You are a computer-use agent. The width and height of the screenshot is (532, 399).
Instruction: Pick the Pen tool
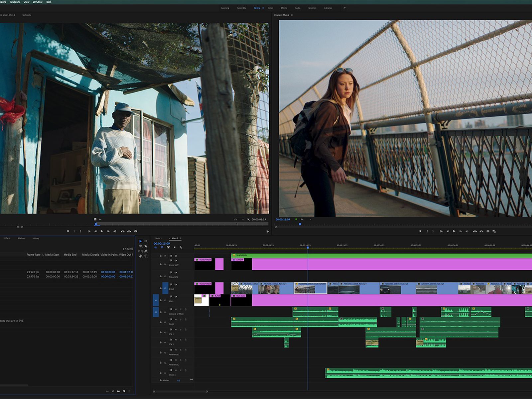(x=146, y=251)
